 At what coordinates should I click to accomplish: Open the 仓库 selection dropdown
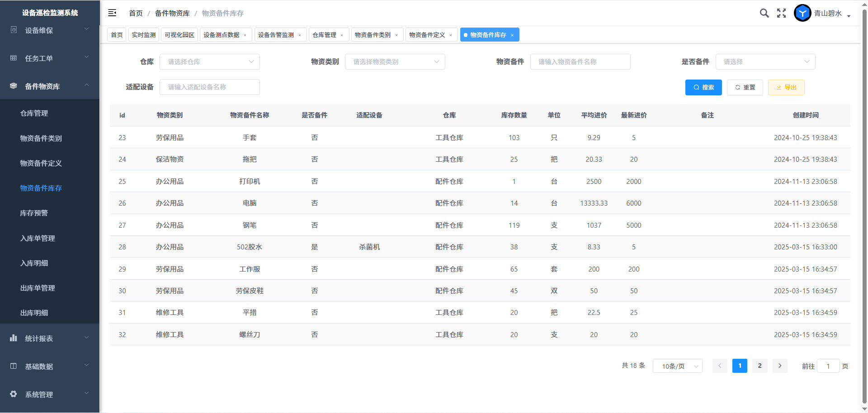click(209, 62)
